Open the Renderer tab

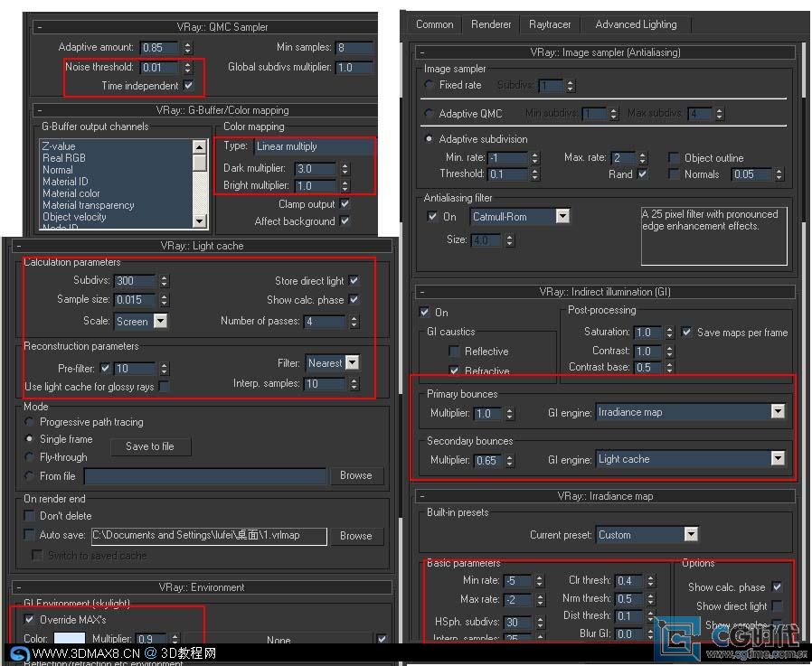coord(491,24)
